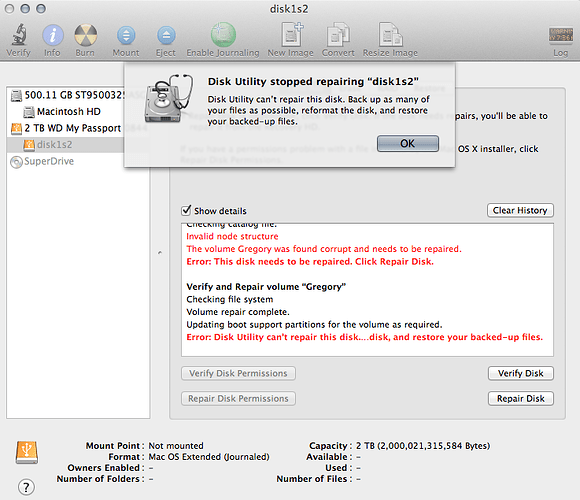Select the Burn toolbar icon

(85, 35)
